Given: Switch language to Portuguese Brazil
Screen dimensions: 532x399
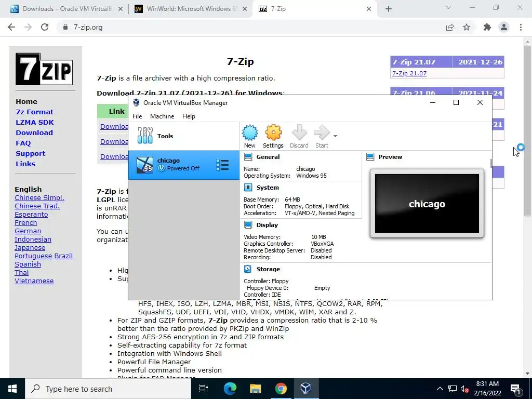Looking at the screenshot, I should tap(44, 256).
